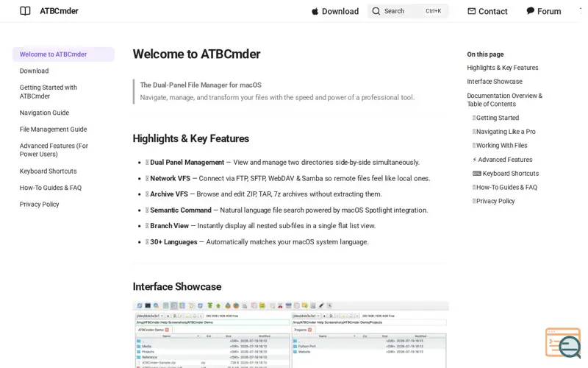Focus the Search input field
The width and height of the screenshot is (588, 368).
[x=408, y=11]
